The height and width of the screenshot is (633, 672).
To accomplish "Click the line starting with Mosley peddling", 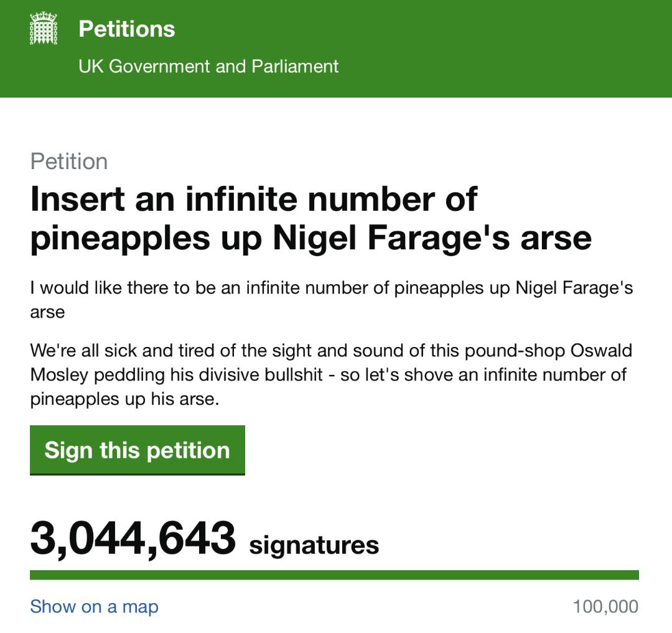I will (x=328, y=375).
